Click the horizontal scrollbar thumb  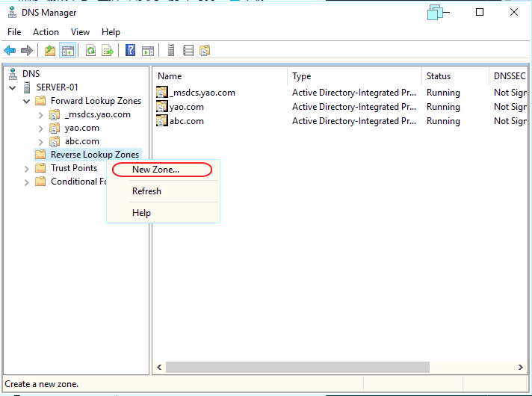pos(297,367)
